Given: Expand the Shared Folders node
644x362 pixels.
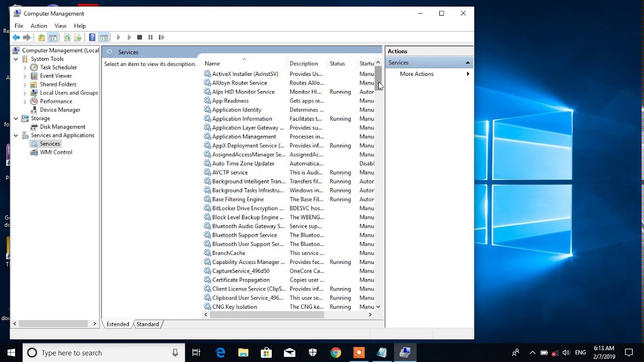Looking at the screenshot, I should [25, 84].
